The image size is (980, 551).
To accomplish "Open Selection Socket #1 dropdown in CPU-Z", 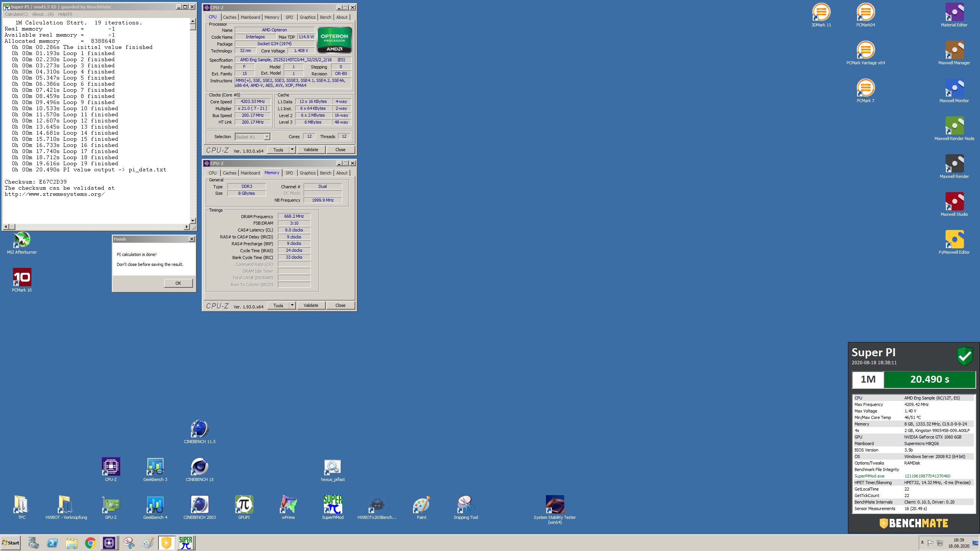I will 253,137.
